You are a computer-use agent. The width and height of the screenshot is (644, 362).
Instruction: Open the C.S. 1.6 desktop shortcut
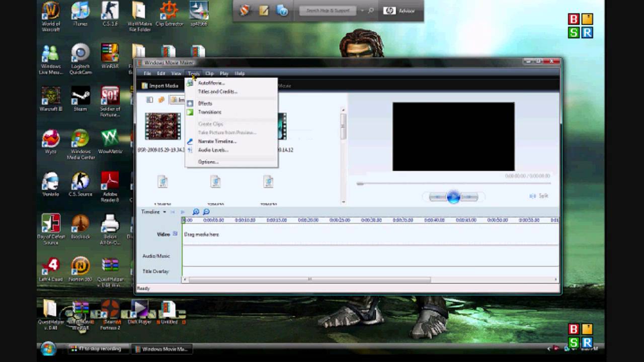coord(110,14)
